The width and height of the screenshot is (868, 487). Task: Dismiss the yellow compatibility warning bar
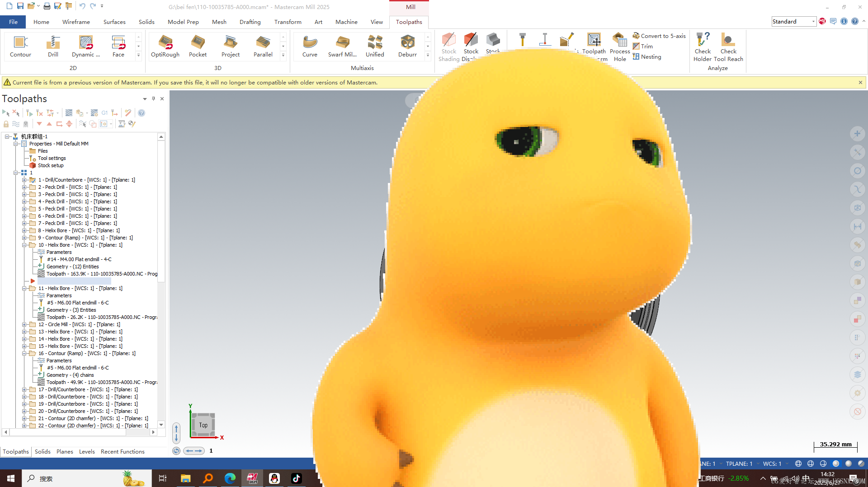tap(860, 82)
